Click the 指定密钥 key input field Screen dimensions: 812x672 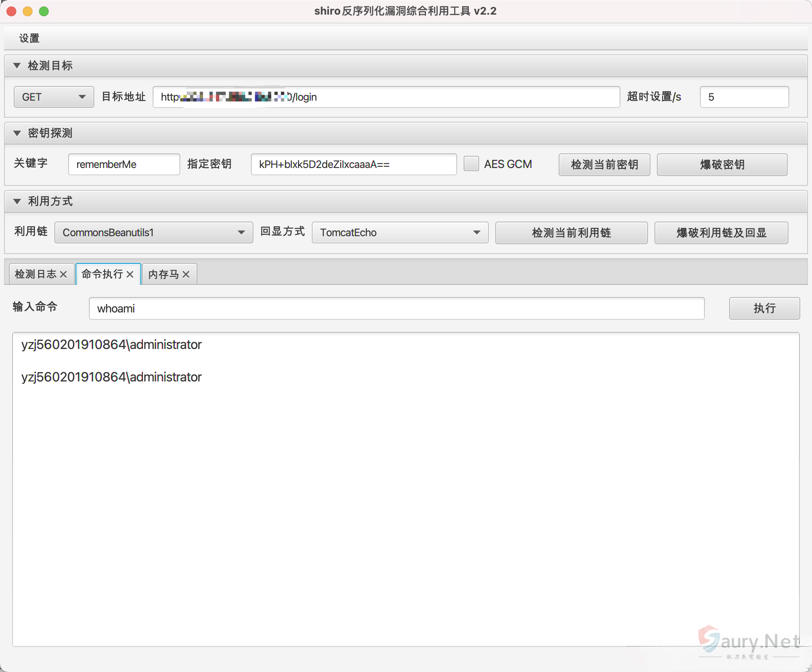pos(353,164)
